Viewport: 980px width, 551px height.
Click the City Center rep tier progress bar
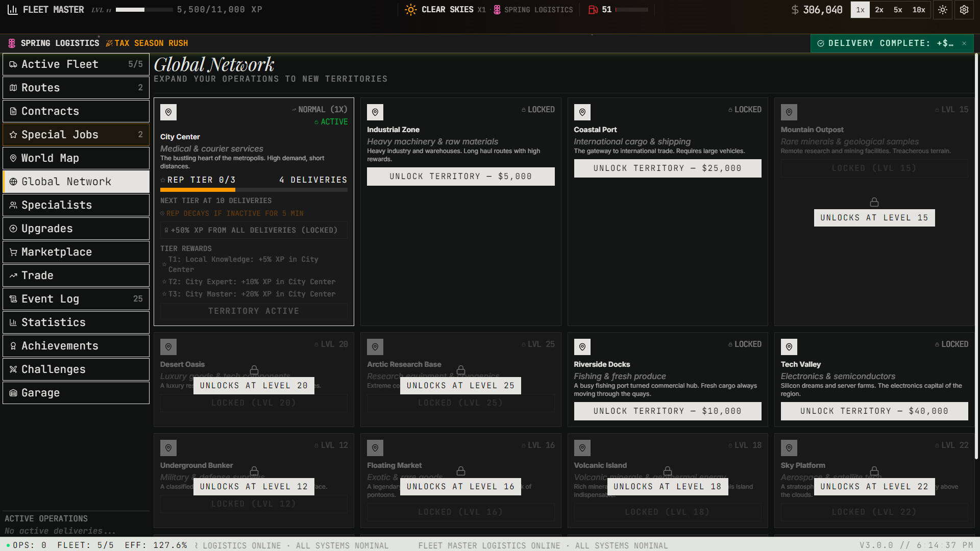pos(254,190)
